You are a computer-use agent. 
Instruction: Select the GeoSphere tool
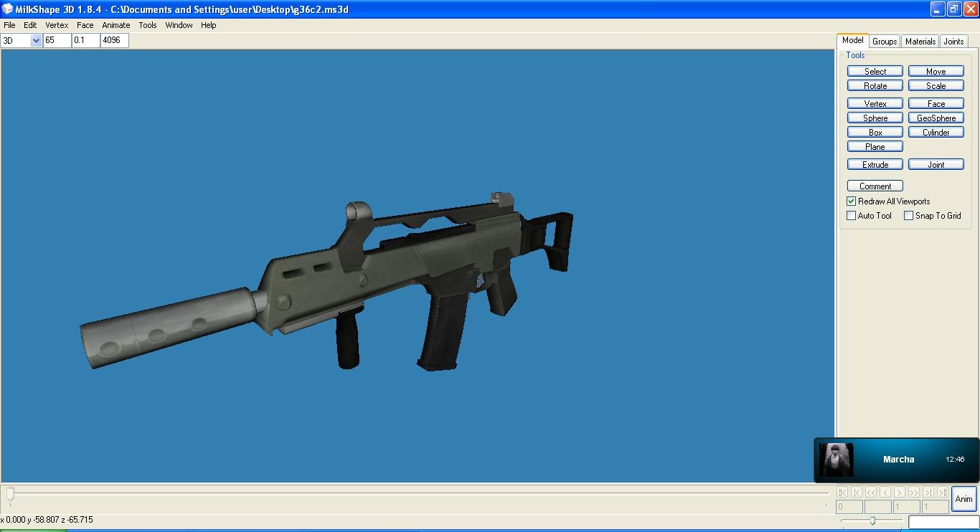point(936,118)
